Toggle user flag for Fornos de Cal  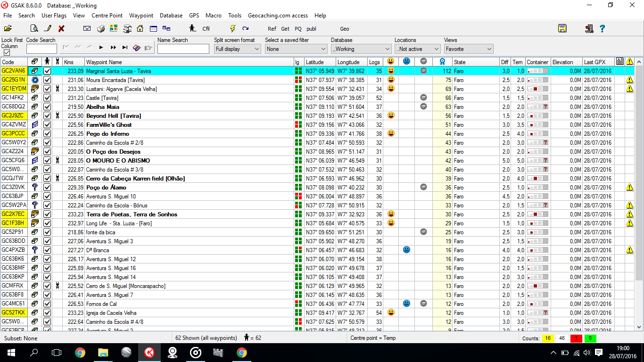pyautogui.click(x=47, y=304)
